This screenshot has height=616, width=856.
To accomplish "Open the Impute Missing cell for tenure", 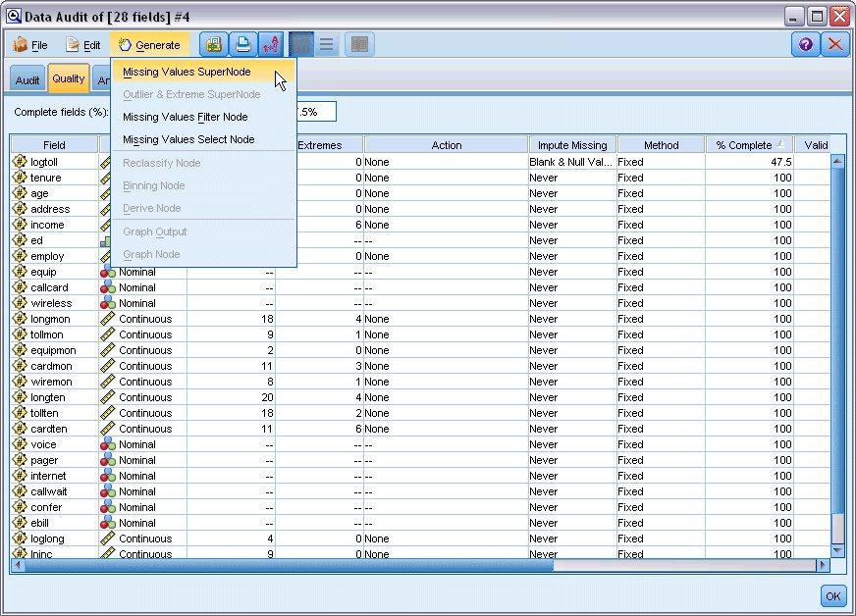I will tap(572, 178).
